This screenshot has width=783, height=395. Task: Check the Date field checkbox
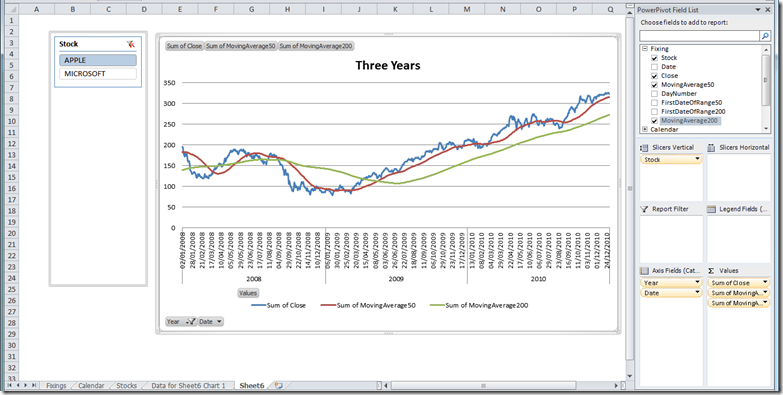[654, 67]
